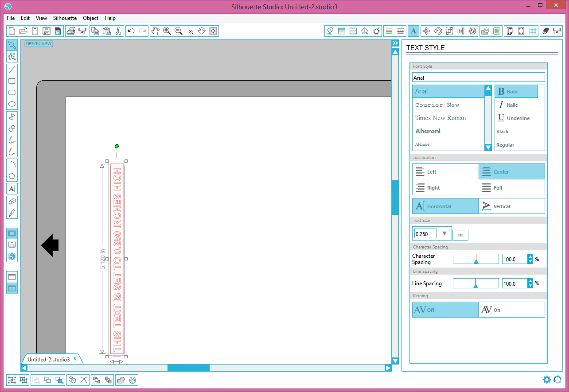The image size is (569, 392).
Task: Open the Edit menu
Action: pos(25,18)
